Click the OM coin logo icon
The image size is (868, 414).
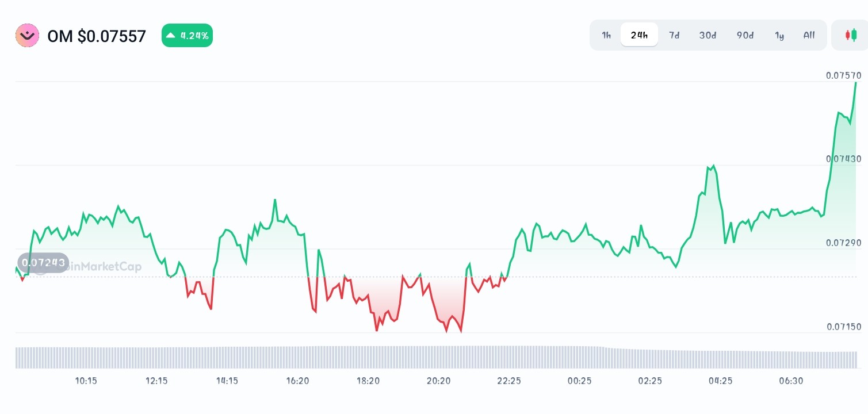[27, 36]
